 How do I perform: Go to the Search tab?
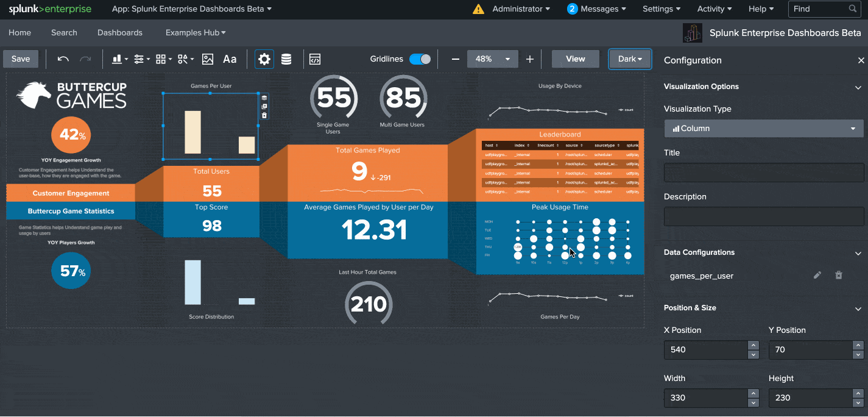coord(64,33)
